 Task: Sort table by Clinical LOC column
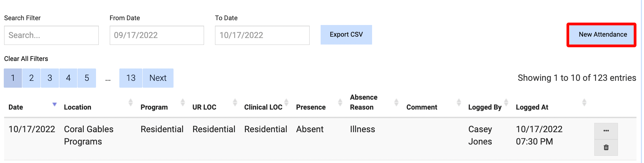[286, 102]
